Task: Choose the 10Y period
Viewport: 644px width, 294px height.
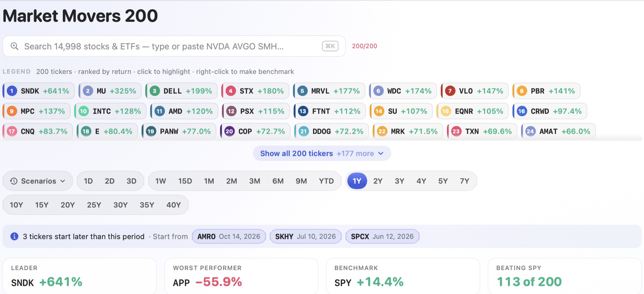Action: tap(16, 205)
